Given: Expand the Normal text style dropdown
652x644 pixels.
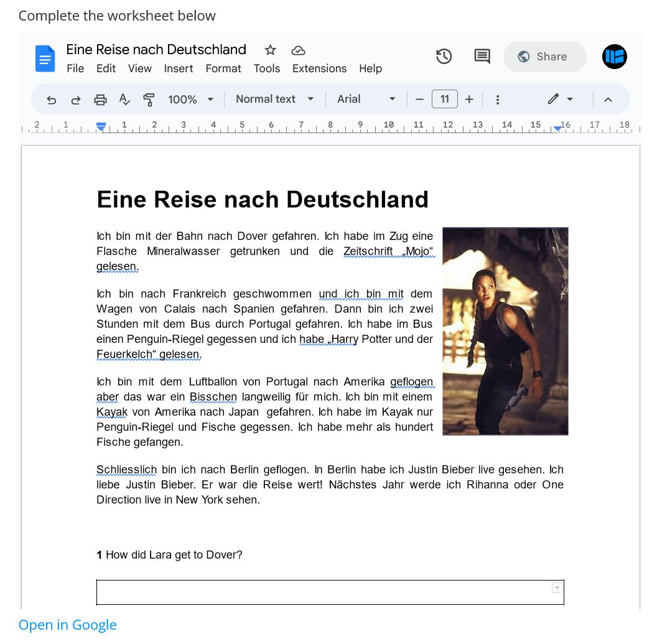Looking at the screenshot, I should point(275,100).
